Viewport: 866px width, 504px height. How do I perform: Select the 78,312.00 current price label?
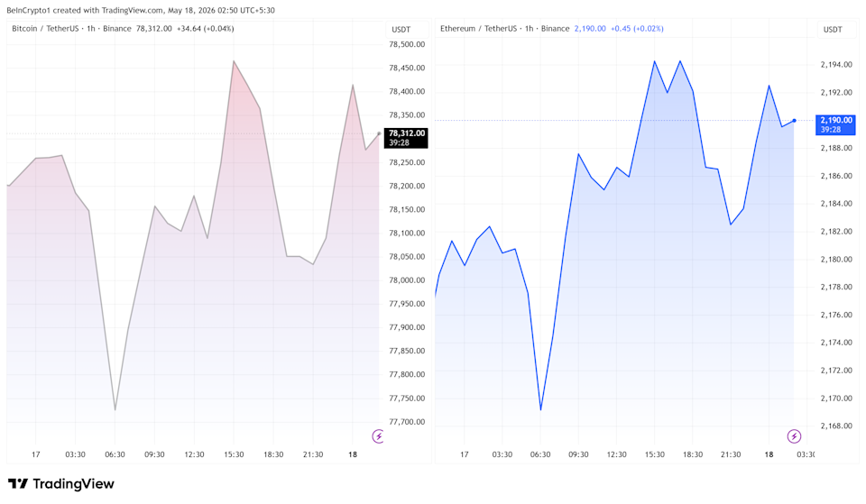pyautogui.click(x=407, y=138)
